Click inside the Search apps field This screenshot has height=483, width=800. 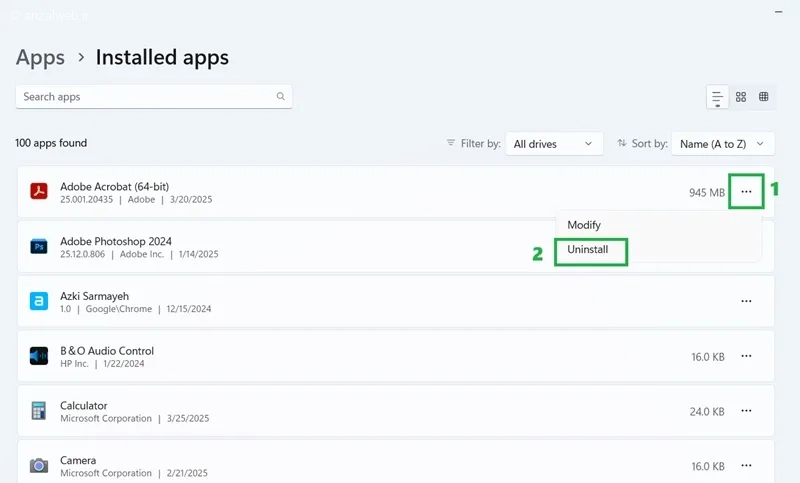(x=154, y=96)
